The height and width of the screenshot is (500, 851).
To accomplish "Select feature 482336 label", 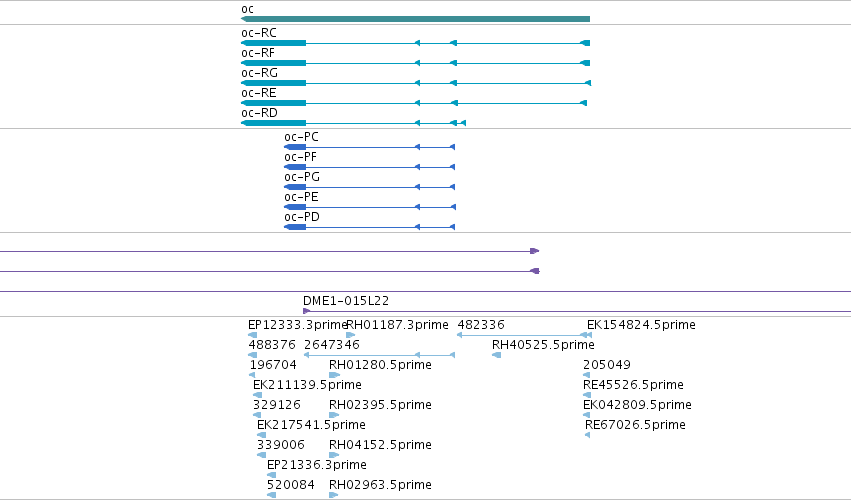I will pos(481,325).
